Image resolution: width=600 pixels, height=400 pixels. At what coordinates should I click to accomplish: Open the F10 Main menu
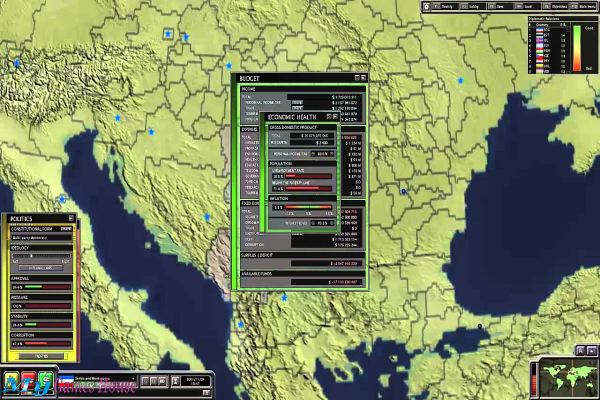point(583,7)
